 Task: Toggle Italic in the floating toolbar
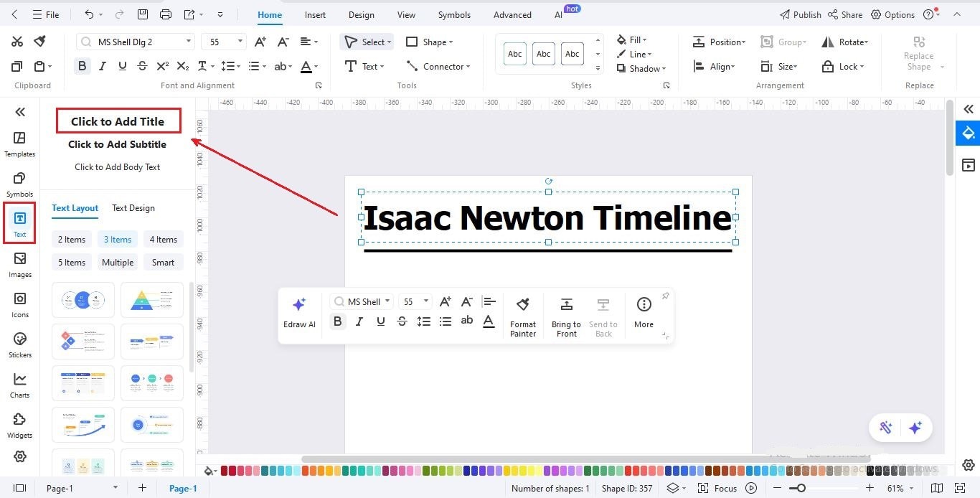pos(359,321)
